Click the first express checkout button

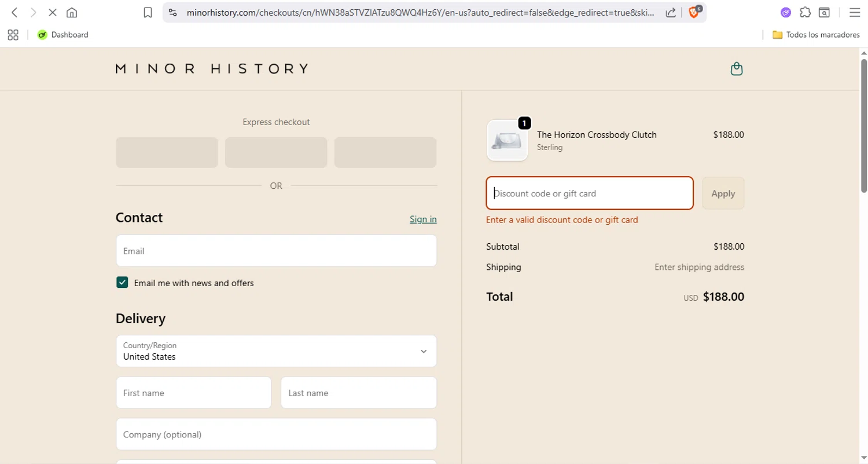(167, 152)
